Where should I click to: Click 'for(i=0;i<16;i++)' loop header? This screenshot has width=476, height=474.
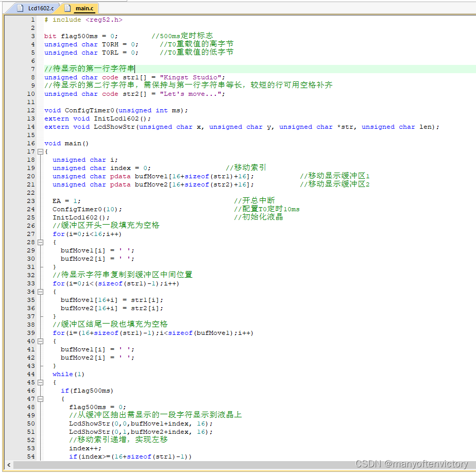click(87, 234)
